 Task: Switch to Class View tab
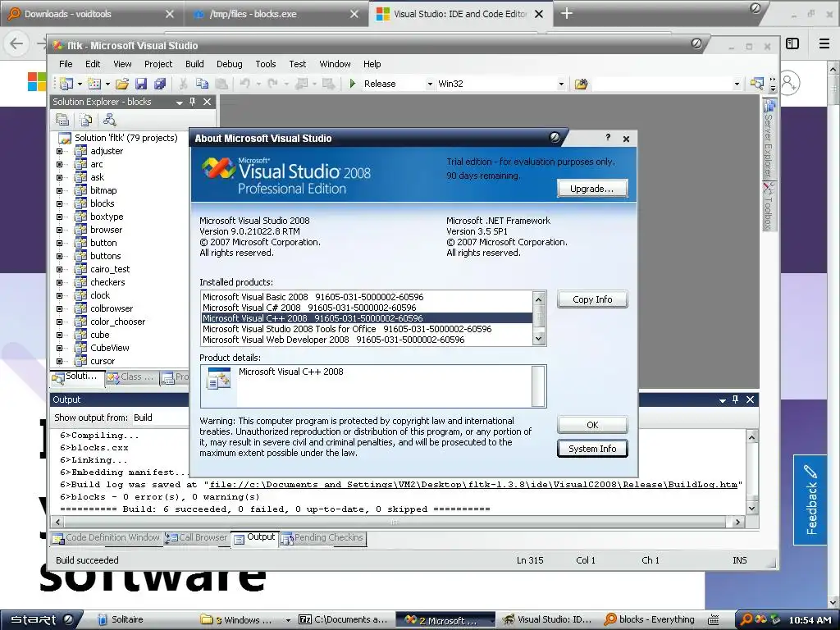[x=130, y=377]
